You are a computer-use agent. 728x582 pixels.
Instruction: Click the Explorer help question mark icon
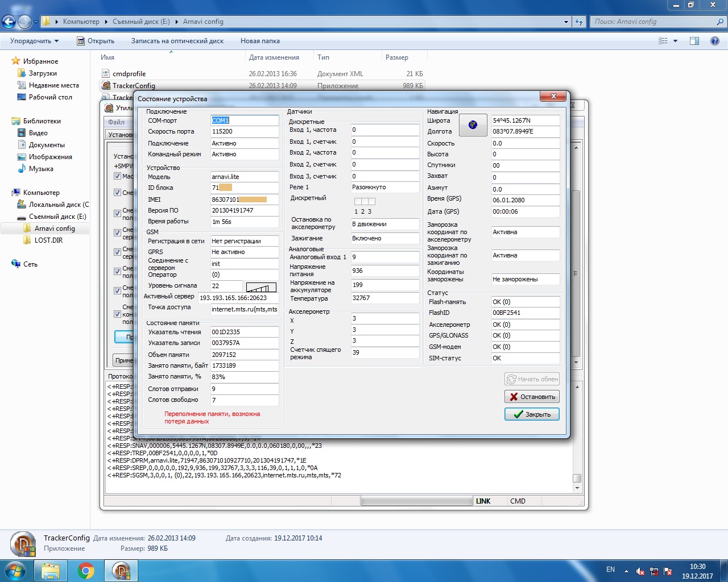715,41
